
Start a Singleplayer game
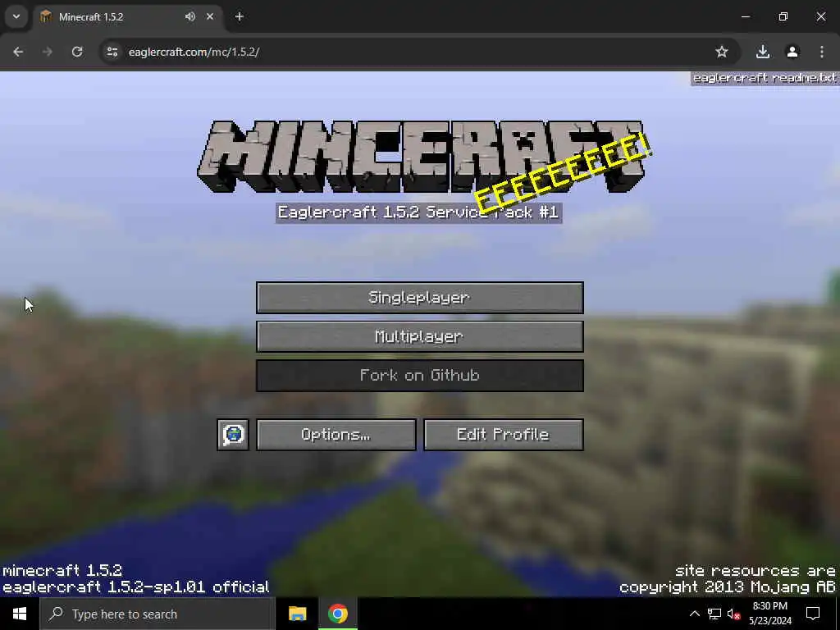pyautogui.click(x=419, y=297)
